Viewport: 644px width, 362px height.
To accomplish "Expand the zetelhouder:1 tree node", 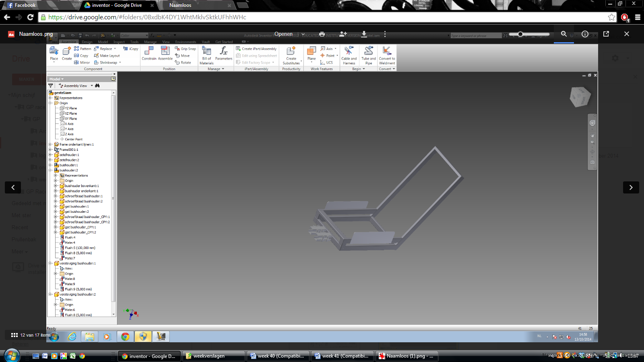I will tap(50, 155).
